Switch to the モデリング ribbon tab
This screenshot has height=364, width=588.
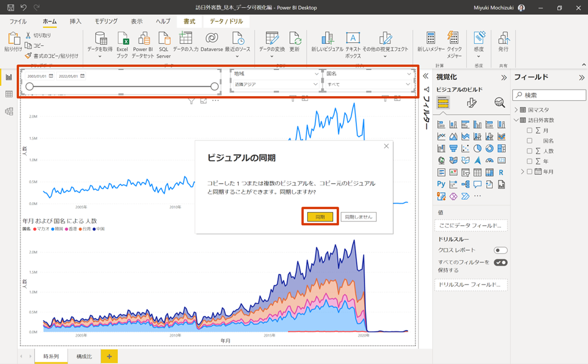106,21
